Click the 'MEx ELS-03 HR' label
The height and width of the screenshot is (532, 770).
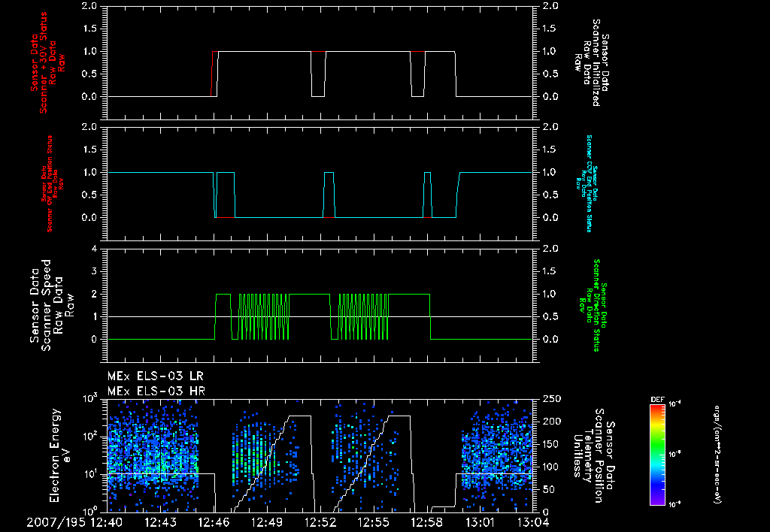click(156, 391)
